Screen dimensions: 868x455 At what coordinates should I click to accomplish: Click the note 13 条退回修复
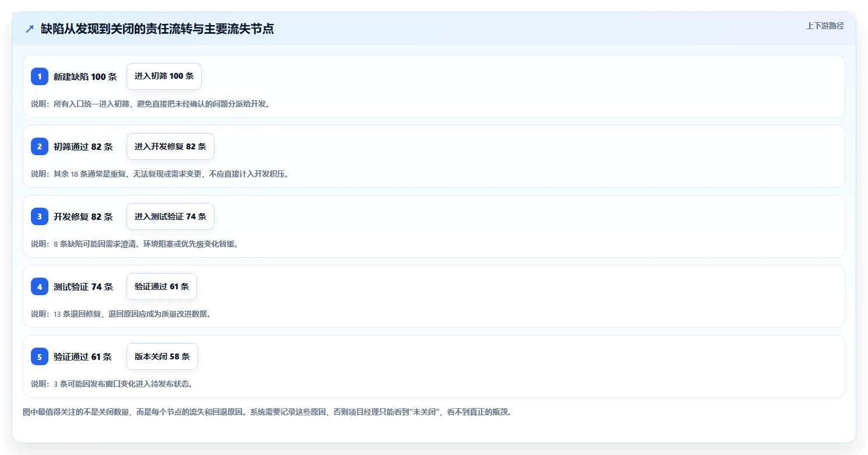coord(121,314)
